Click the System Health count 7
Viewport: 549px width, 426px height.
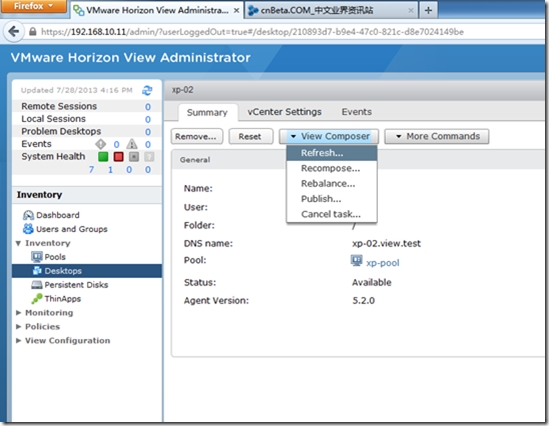click(91, 170)
